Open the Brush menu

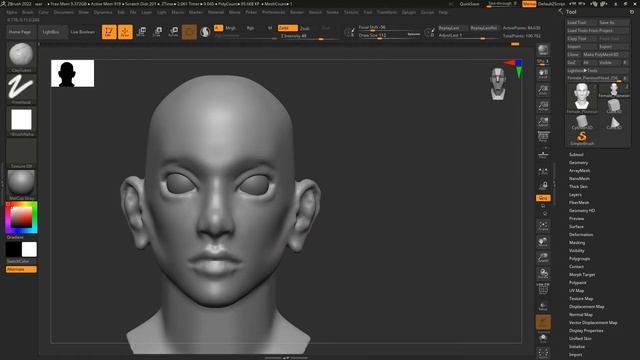click(x=28, y=12)
